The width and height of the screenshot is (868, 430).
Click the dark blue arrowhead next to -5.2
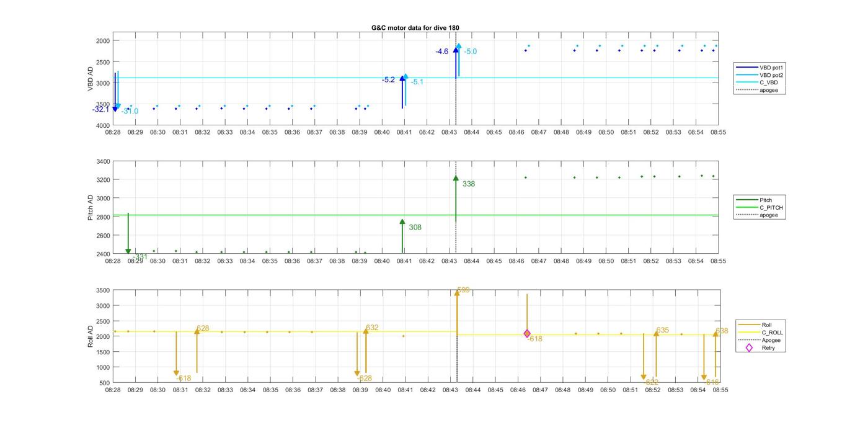pos(402,78)
